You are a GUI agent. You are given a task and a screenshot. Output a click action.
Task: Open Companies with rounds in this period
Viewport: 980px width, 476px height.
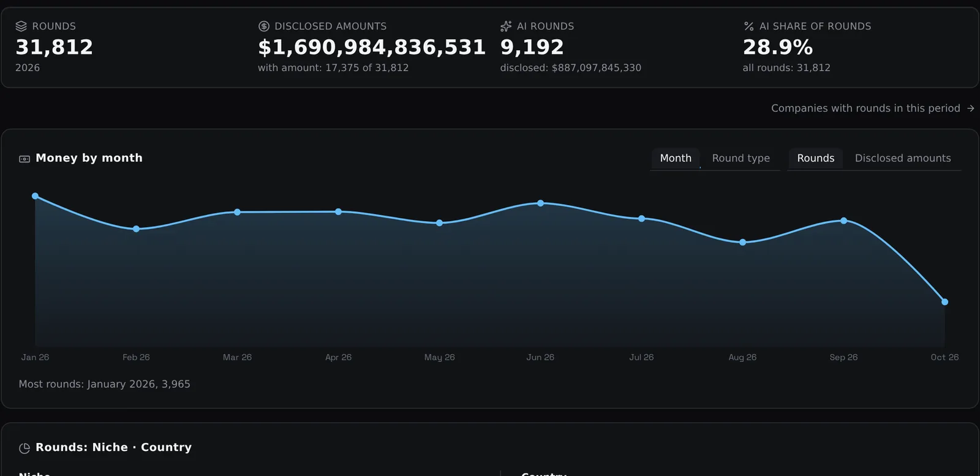coord(872,108)
